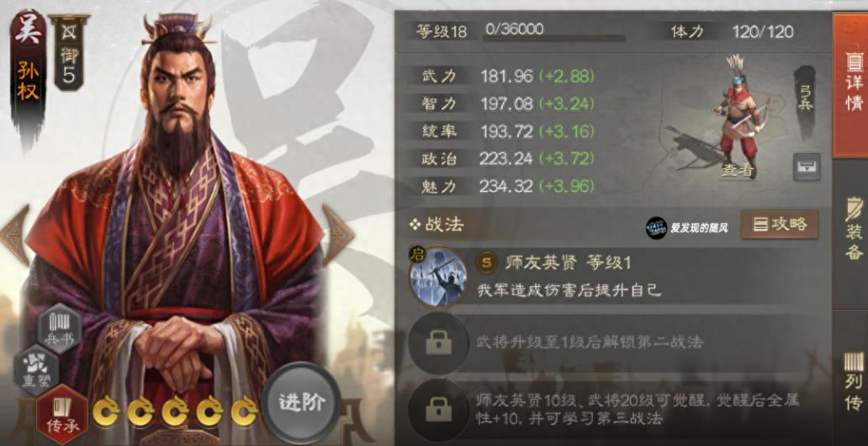Click the small collapse icon beside archer

coord(807,167)
